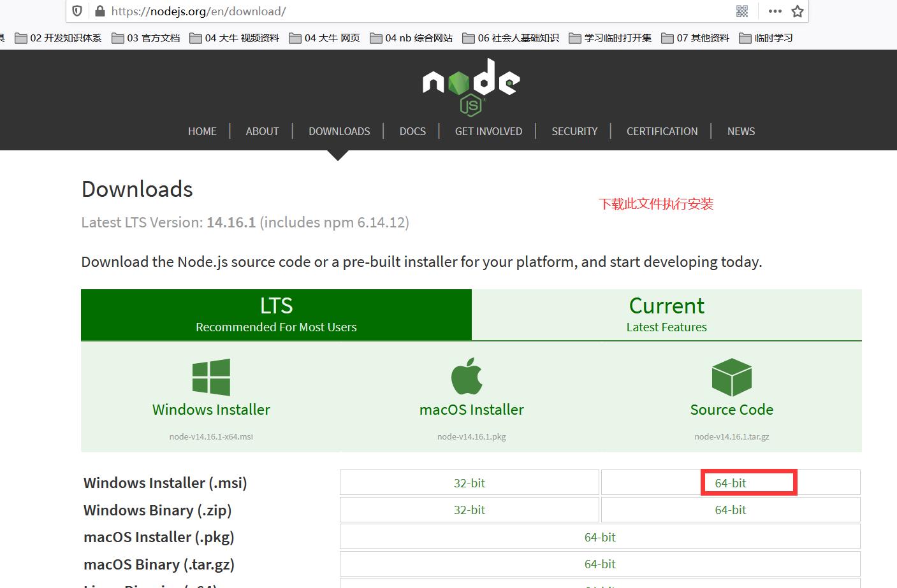897x588 pixels.
Task: Click the Apple logo macOS installer icon
Action: pyautogui.click(x=467, y=376)
